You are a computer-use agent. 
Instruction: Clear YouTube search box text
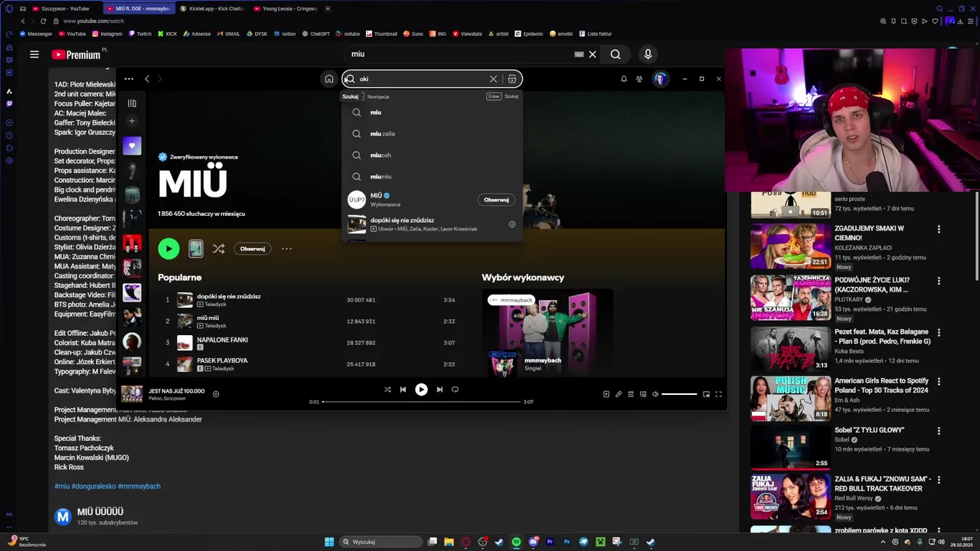592,54
